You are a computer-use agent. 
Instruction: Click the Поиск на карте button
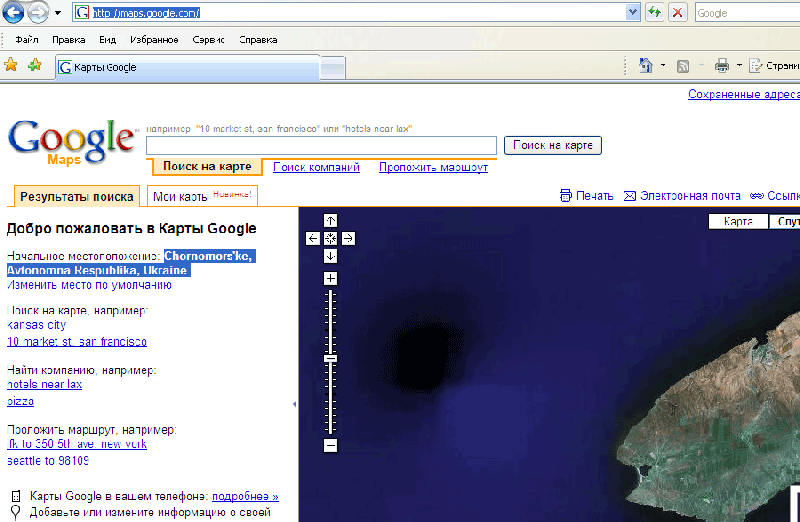coord(552,146)
